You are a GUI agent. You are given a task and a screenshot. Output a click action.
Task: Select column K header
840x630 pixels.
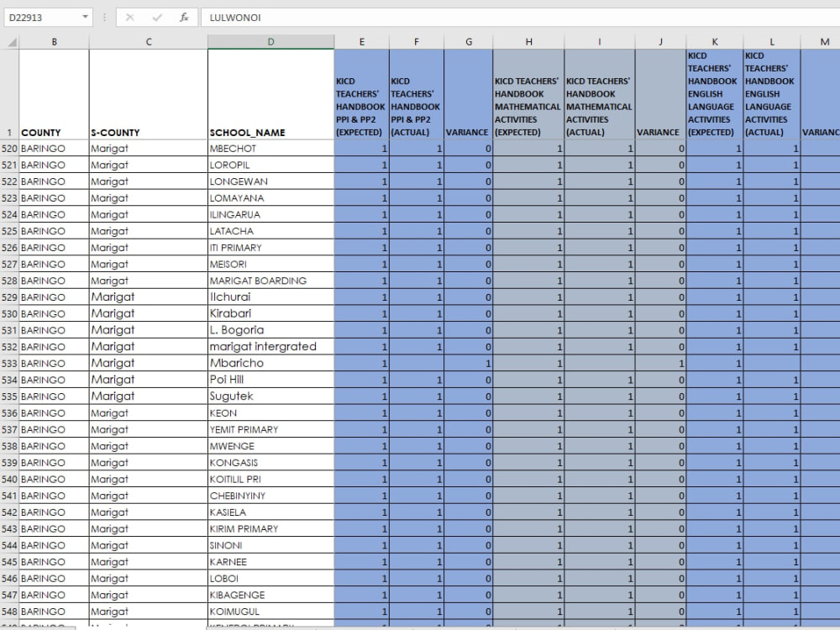tap(715, 42)
